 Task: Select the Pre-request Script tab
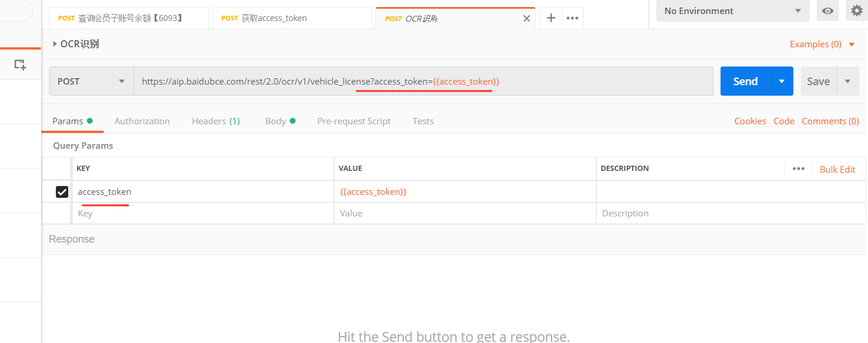click(x=354, y=121)
